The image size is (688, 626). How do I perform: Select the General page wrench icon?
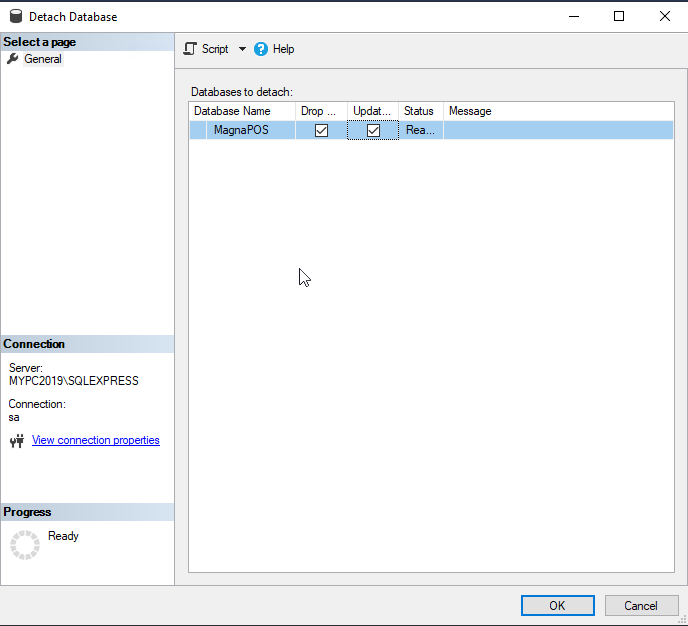point(13,59)
